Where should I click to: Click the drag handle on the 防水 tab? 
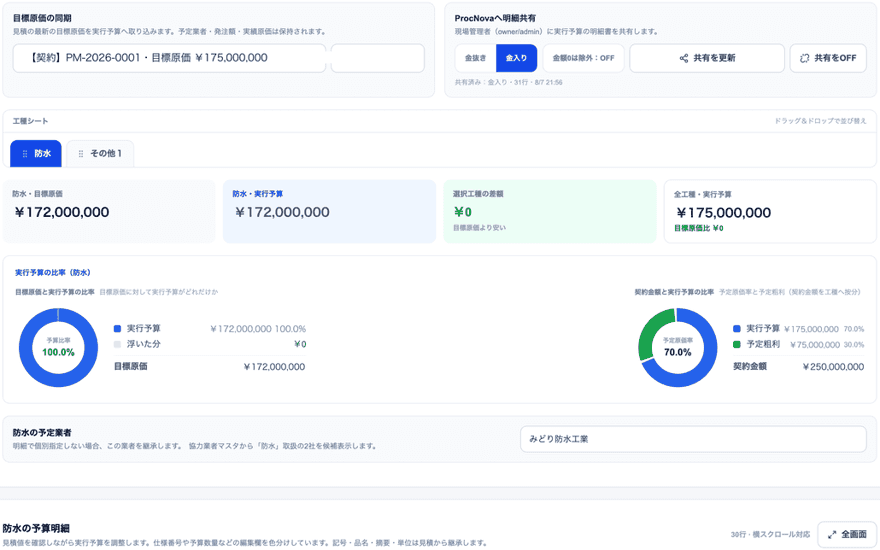[25, 154]
